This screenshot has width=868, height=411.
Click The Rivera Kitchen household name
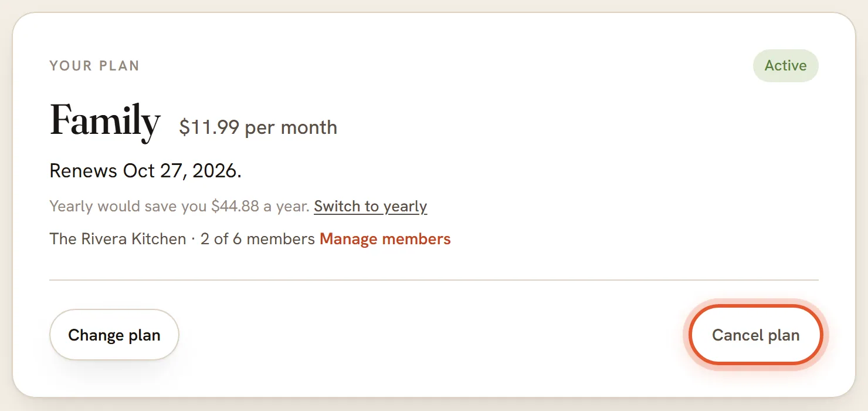pyautogui.click(x=118, y=239)
